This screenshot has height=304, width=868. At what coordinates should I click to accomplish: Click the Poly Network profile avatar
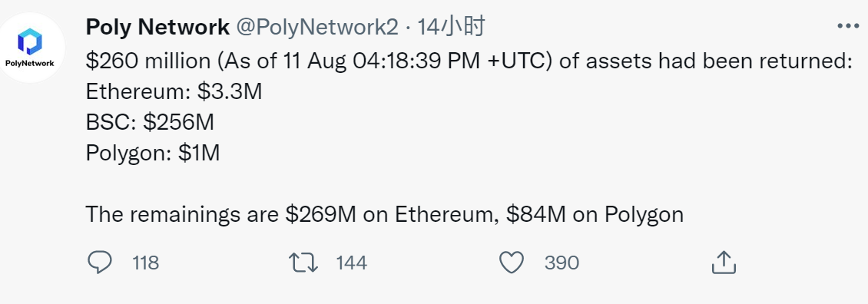tap(31, 48)
